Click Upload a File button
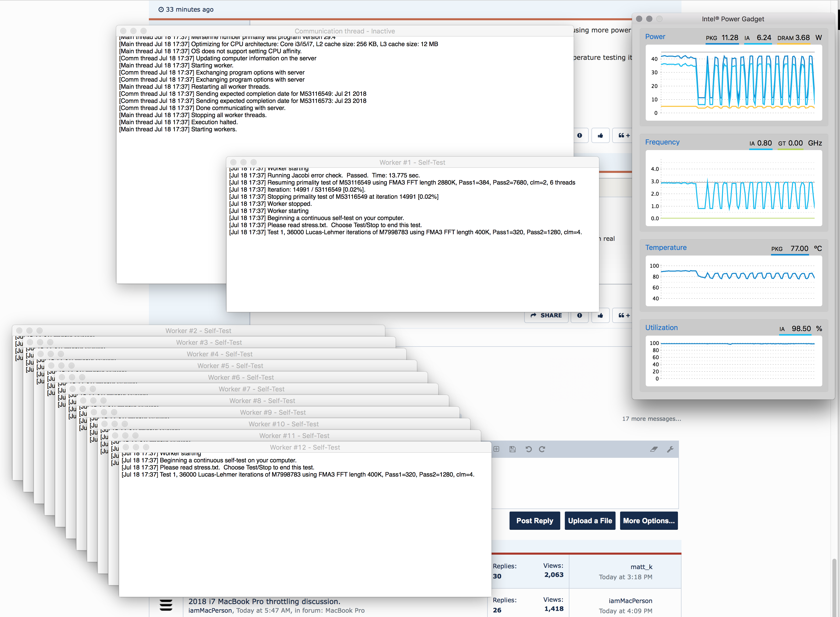This screenshot has height=617, width=840. (x=590, y=521)
